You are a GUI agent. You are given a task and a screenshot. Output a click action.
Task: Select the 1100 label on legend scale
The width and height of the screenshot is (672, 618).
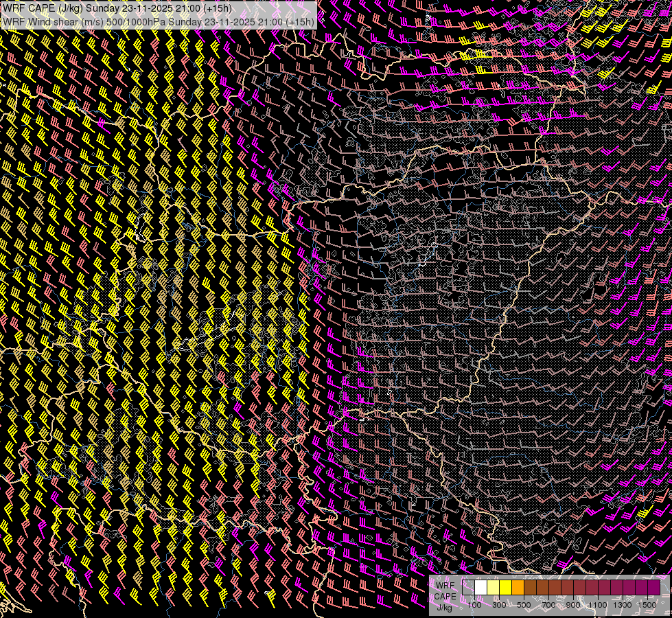tap(598, 604)
